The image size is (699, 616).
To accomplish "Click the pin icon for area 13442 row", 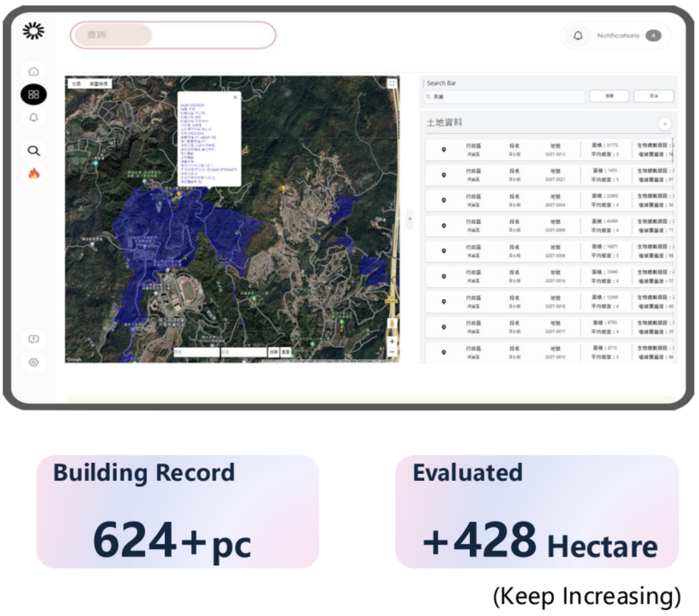I will (x=444, y=276).
